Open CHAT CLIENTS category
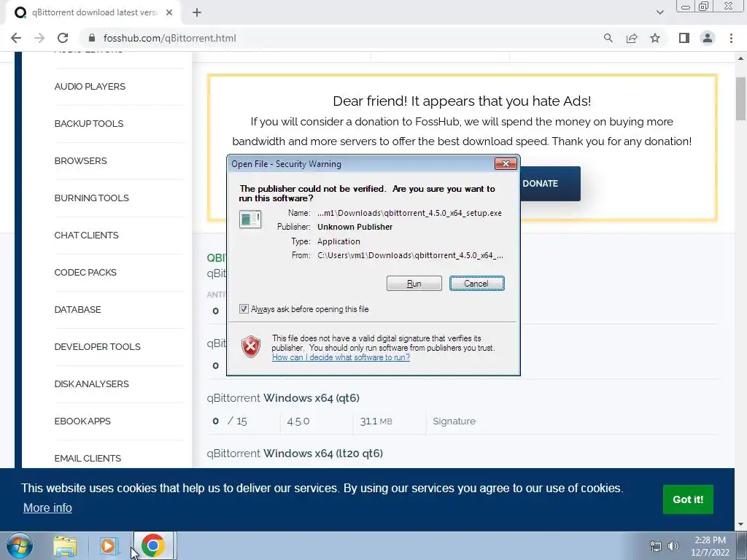This screenshot has width=747, height=560. click(86, 236)
